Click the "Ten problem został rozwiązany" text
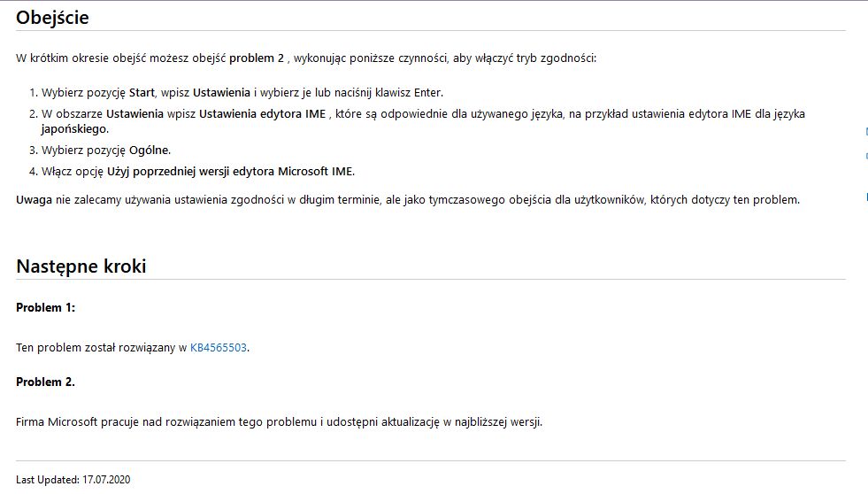This screenshot has height=494, width=868. [x=96, y=348]
